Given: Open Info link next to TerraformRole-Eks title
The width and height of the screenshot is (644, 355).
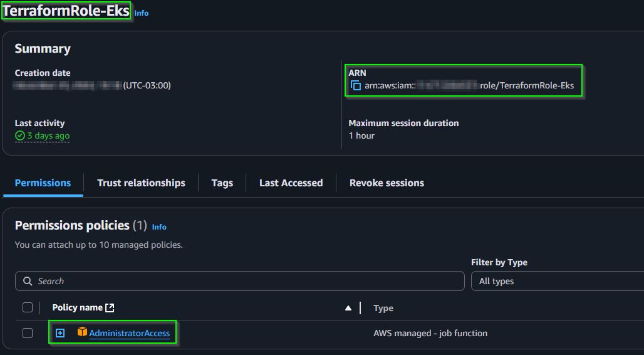Looking at the screenshot, I should pyautogui.click(x=142, y=13).
